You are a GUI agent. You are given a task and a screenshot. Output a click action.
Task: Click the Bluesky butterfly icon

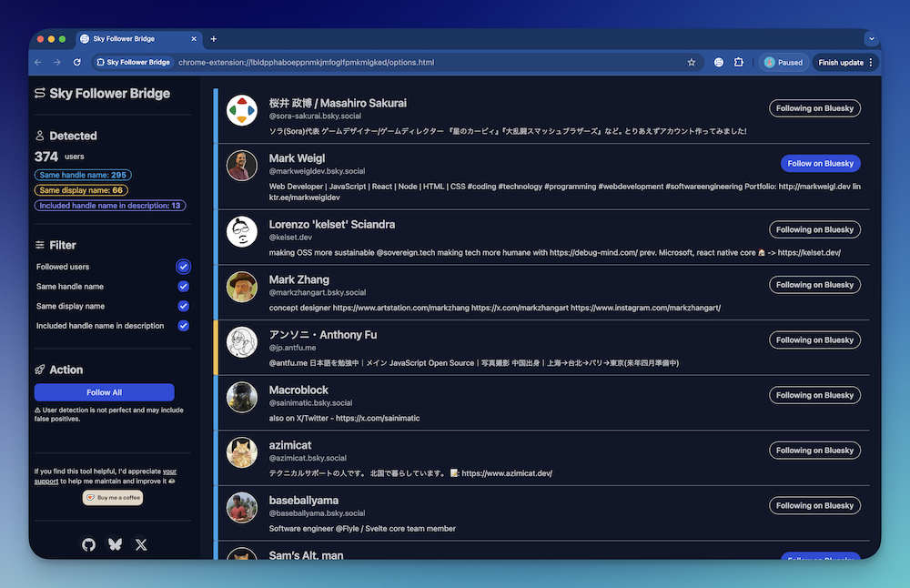tap(115, 544)
